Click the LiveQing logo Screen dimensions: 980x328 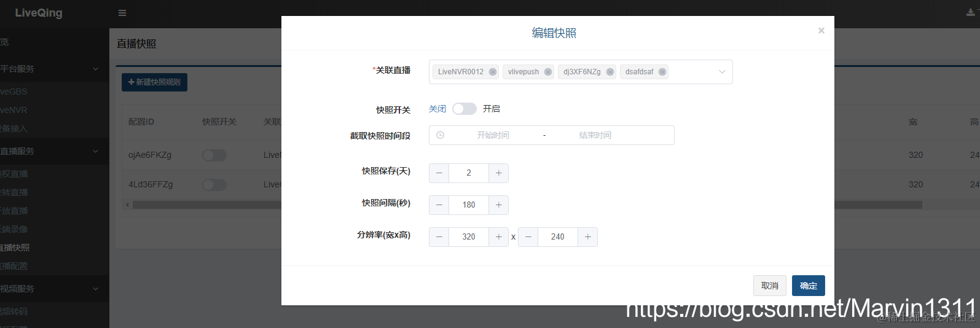coord(39,13)
